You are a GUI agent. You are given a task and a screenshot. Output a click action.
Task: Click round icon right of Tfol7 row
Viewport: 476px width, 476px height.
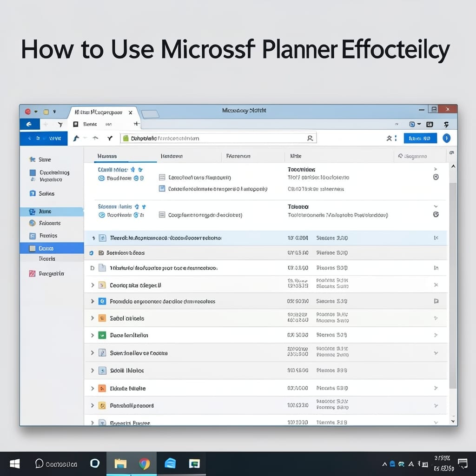tap(436, 177)
